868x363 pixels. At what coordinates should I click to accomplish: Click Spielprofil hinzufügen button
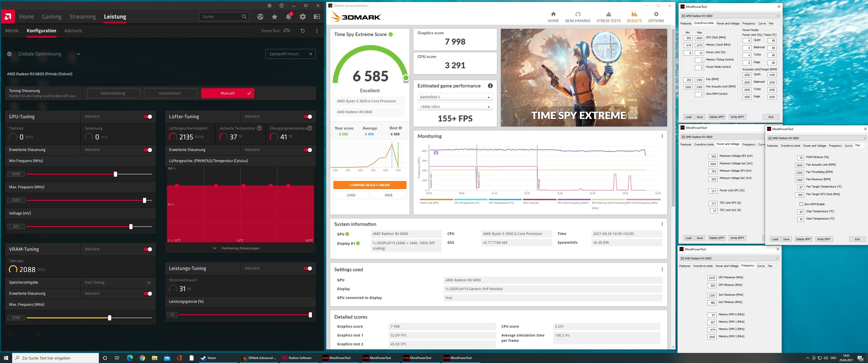290,54
